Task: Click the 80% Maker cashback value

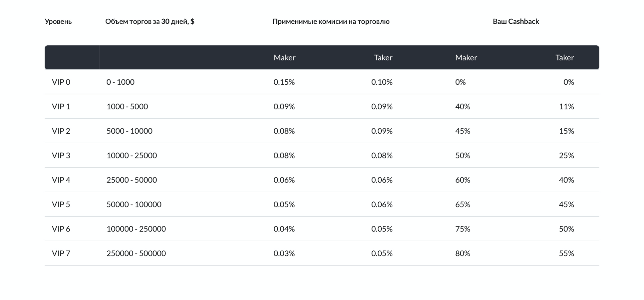Action: [463, 254]
